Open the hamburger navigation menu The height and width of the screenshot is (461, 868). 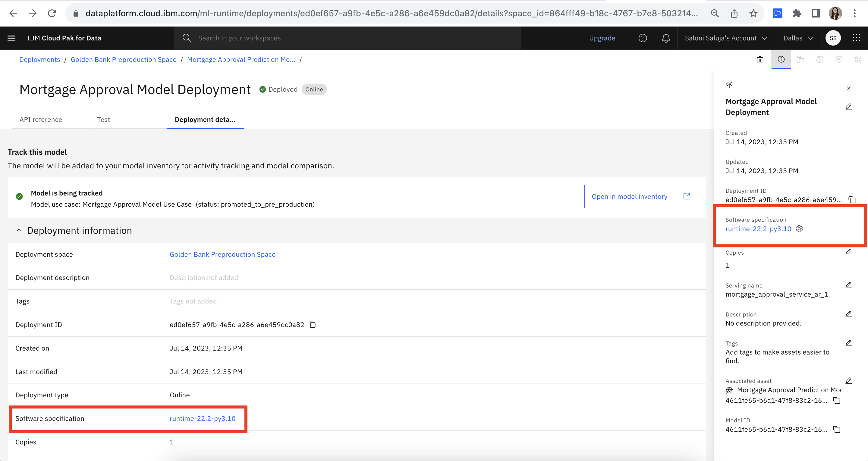click(11, 38)
